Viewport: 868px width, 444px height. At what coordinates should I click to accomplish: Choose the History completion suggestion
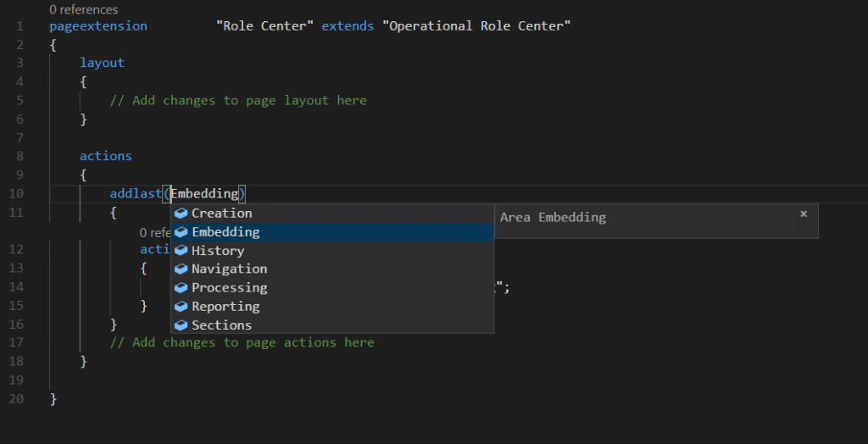pos(218,251)
